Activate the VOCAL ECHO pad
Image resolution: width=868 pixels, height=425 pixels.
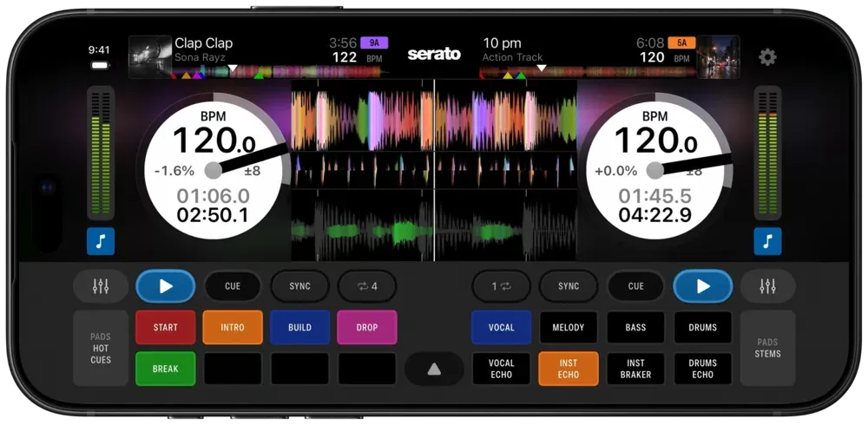502,369
